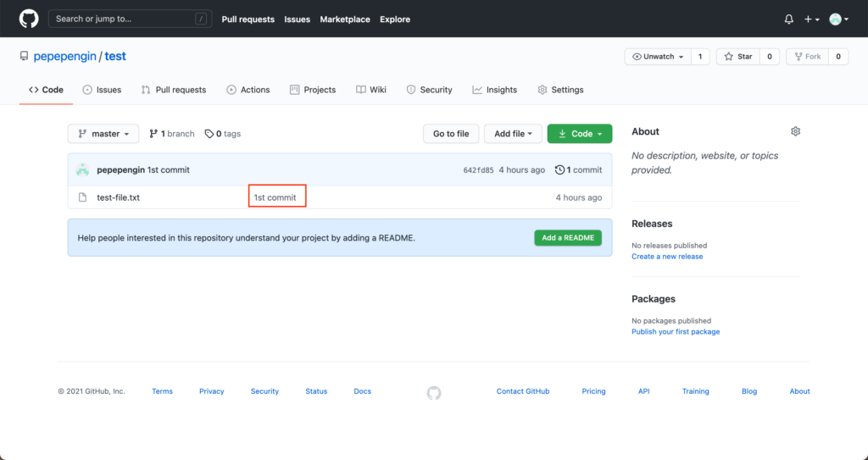
Task: Select the Code tab
Action: click(x=46, y=90)
